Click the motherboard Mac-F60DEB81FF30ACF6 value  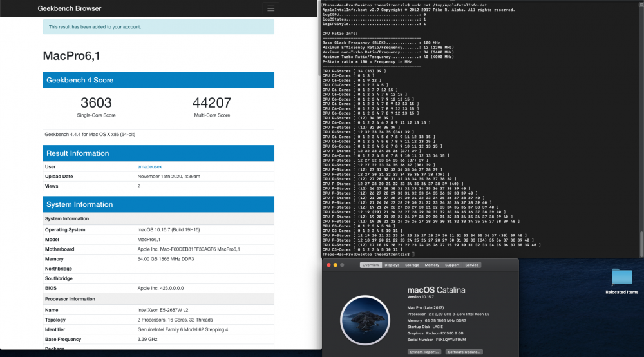(x=189, y=249)
